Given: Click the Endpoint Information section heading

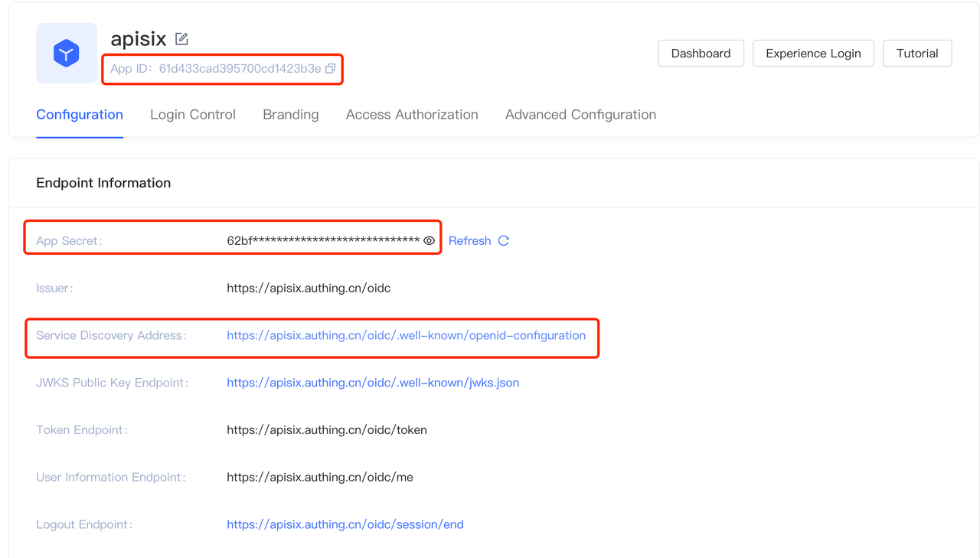Looking at the screenshot, I should click(x=103, y=183).
